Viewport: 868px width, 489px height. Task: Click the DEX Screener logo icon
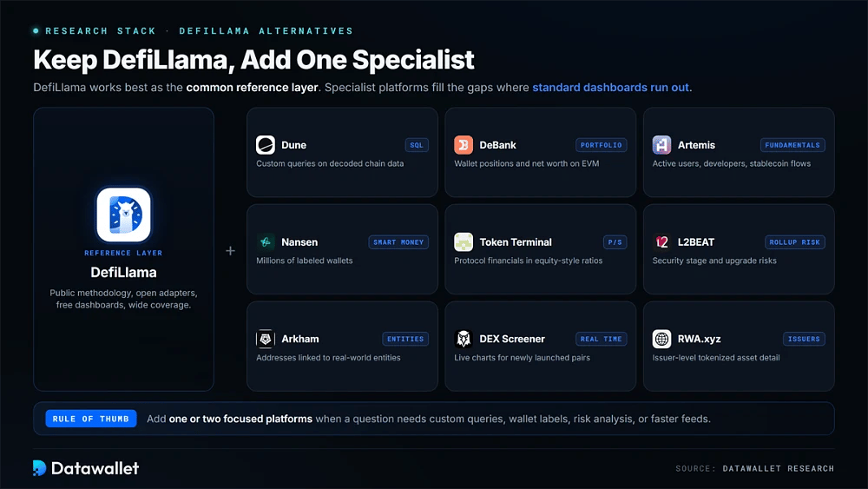click(x=464, y=339)
